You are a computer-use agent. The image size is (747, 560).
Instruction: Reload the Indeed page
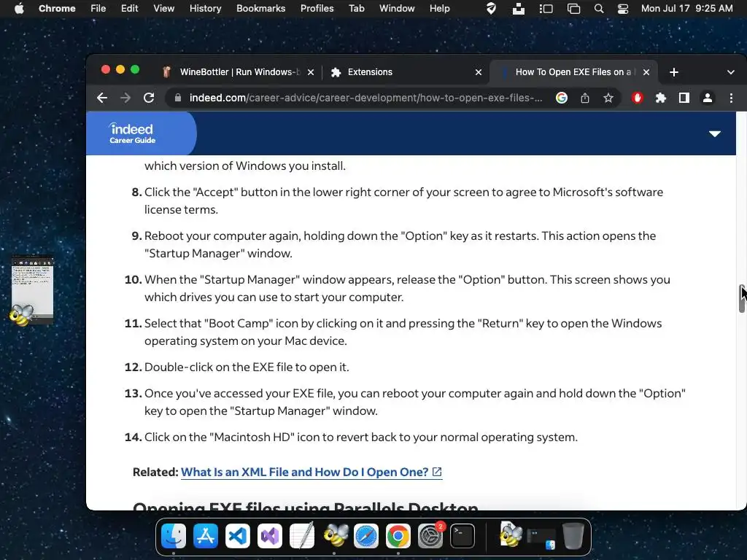[x=149, y=98]
